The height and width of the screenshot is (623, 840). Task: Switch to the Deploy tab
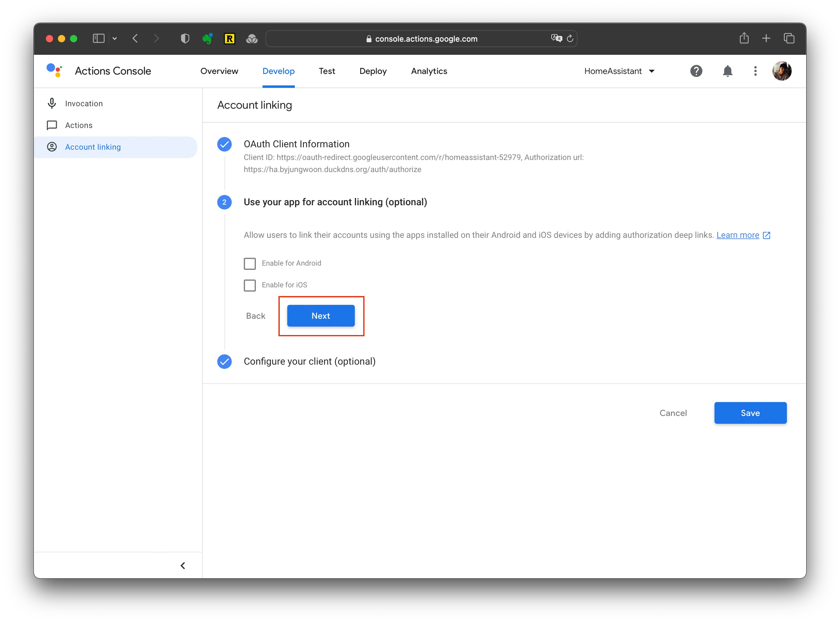pos(373,71)
